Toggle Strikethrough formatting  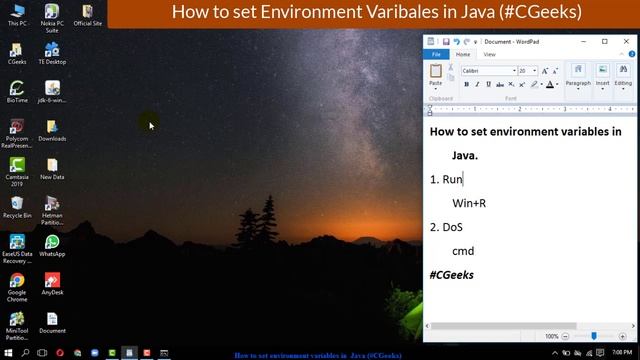pyautogui.click(x=500, y=84)
